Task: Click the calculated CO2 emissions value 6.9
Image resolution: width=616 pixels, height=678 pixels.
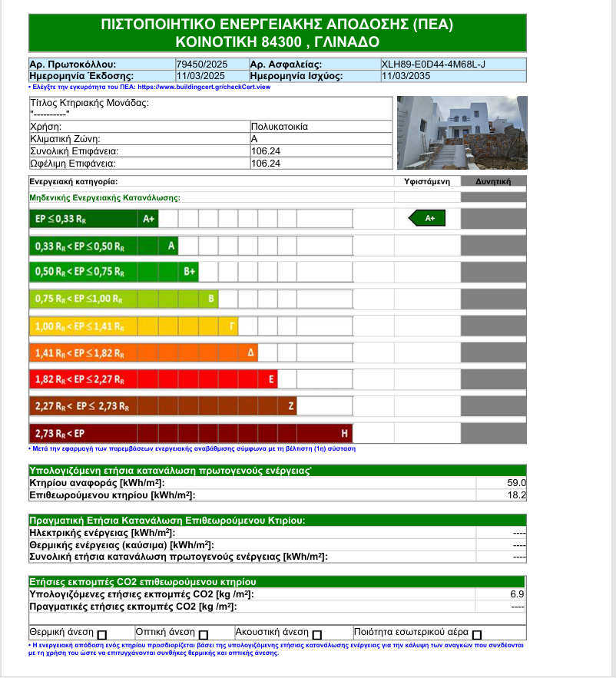Action: (x=501, y=594)
